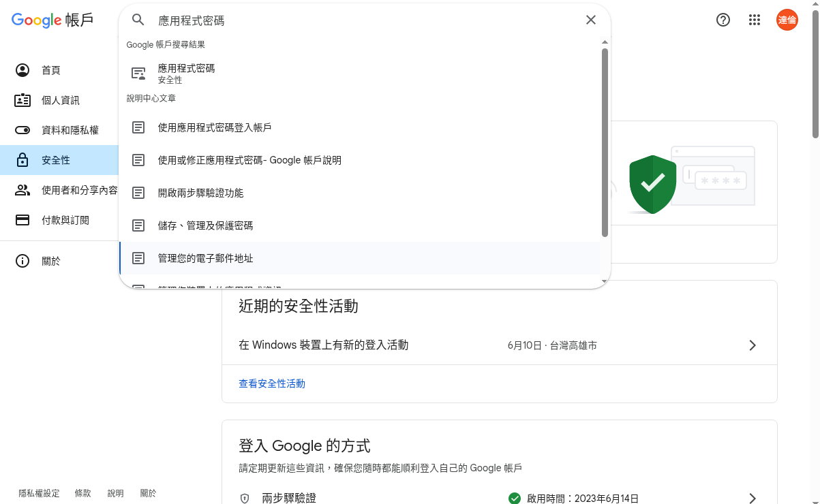This screenshot has height=504, width=820.
Task: Select 應用程式密碼 安全性 search result
Action: click(360, 74)
